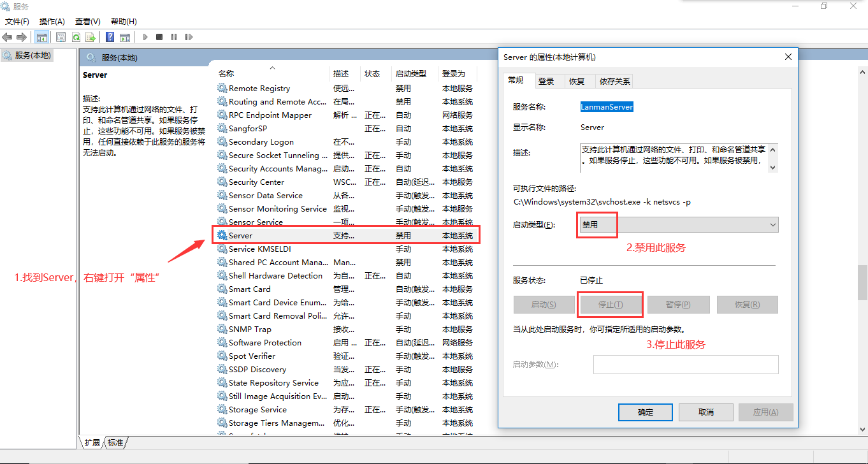Click the description box scroll-down arrow
Screen dimensions: 868x464
point(773,167)
